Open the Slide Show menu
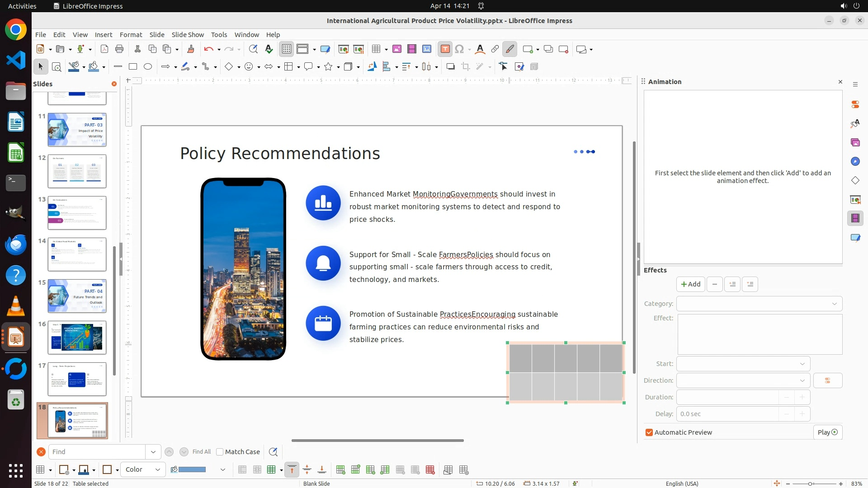The width and height of the screenshot is (868, 488). [188, 35]
